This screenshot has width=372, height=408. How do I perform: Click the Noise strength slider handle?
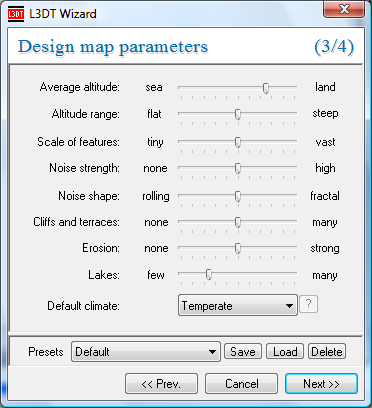pos(238,168)
